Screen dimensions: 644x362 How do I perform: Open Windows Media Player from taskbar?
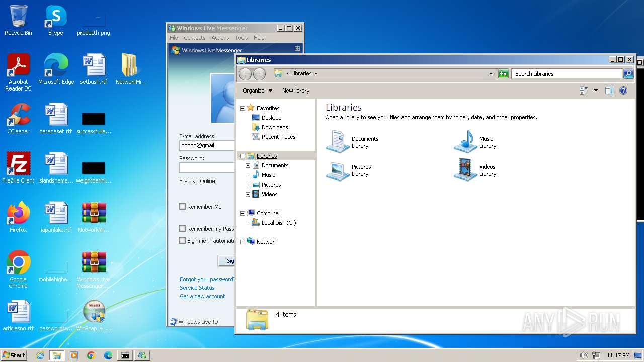pos(74,355)
